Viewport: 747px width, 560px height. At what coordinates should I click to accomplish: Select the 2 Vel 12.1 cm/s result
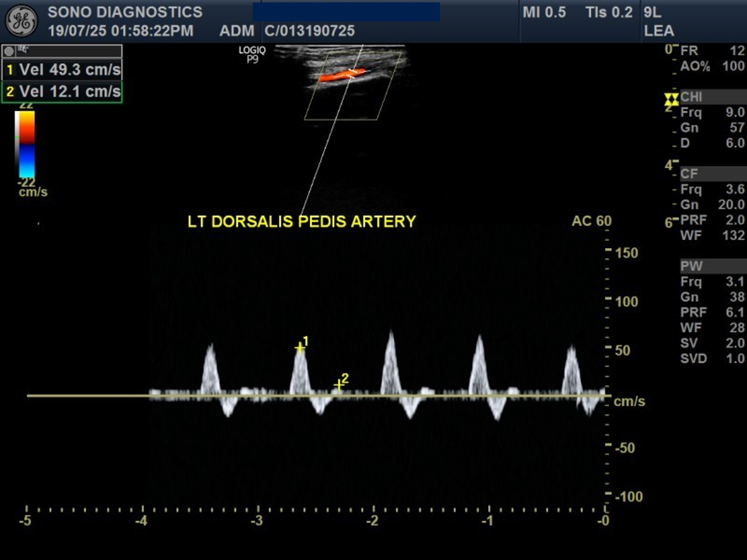pyautogui.click(x=63, y=92)
